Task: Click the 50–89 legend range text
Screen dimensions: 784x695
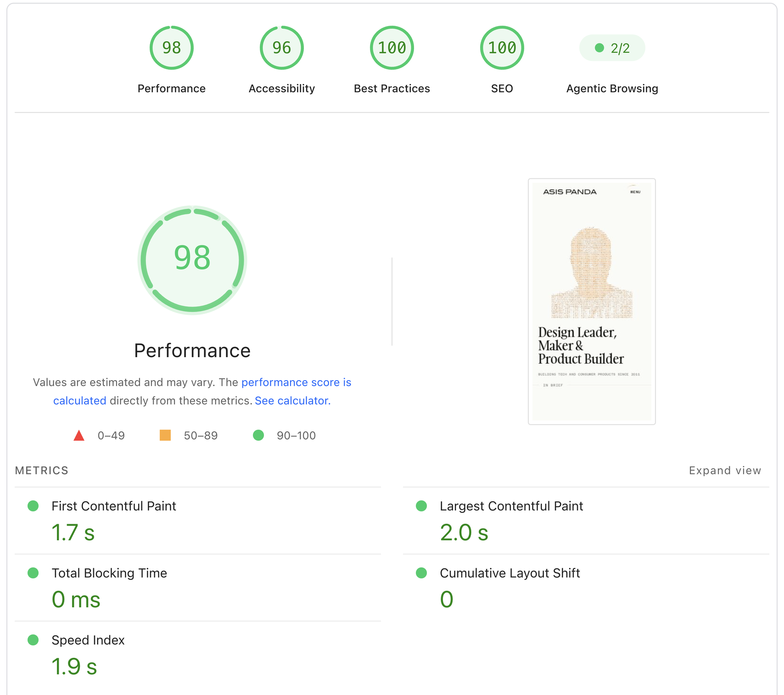Action: pyautogui.click(x=201, y=436)
